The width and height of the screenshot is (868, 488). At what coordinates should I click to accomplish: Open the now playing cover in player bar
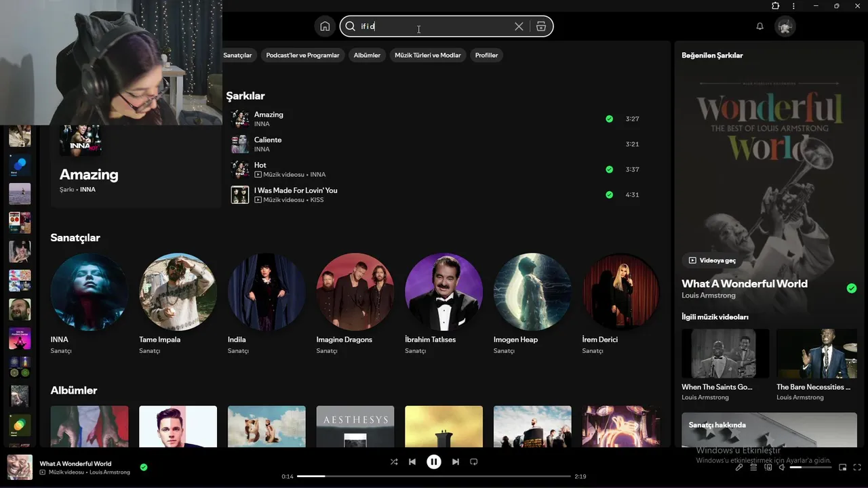pos(20,468)
